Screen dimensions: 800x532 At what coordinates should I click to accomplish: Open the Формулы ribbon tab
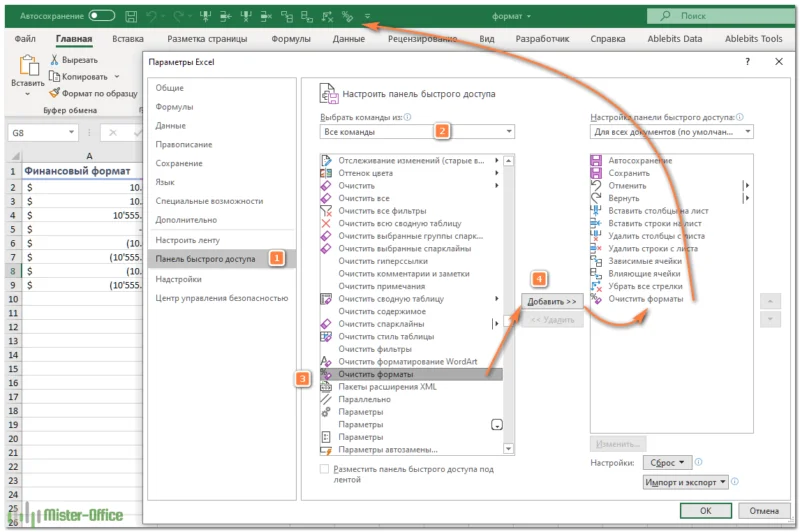pos(290,39)
